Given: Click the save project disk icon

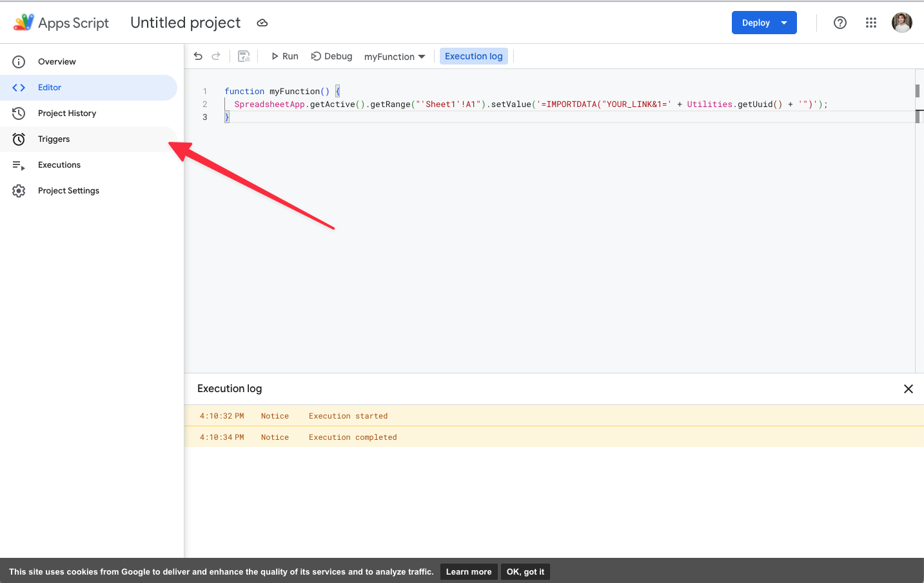Looking at the screenshot, I should [x=244, y=56].
